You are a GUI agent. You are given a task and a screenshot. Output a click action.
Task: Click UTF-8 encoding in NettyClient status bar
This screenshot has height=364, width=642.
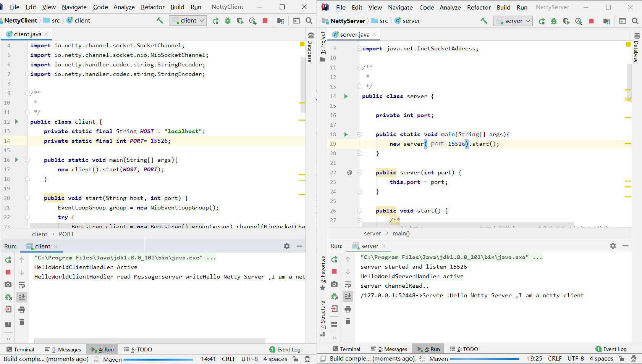point(249,359)
